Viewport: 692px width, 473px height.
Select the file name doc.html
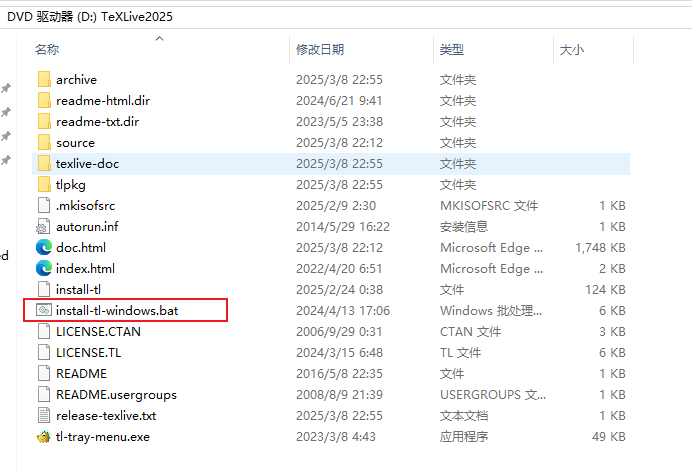click(81, 248)
